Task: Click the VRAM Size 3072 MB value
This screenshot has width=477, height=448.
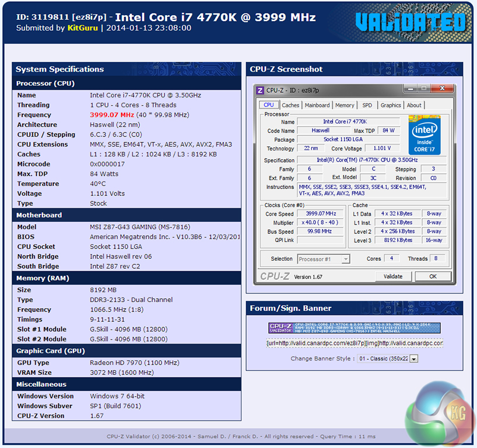Action: (122, 373)
